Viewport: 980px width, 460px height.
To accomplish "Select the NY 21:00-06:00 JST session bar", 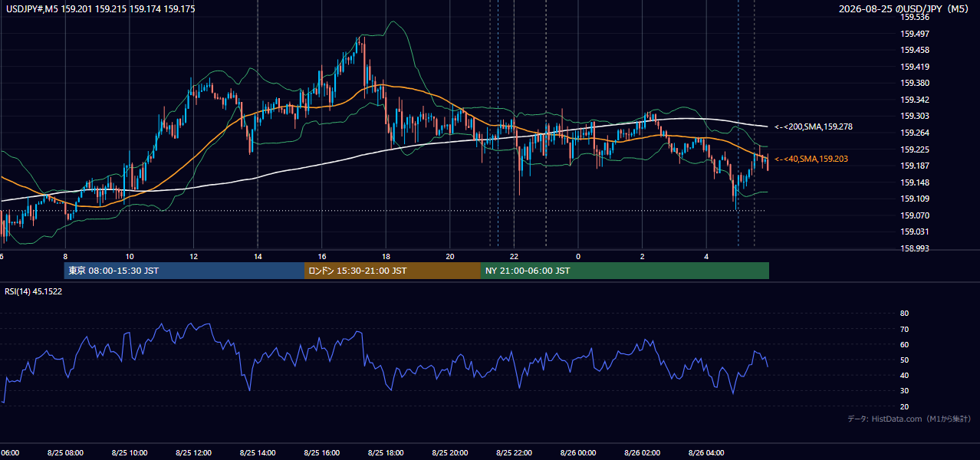I will (x=625, y=271).
